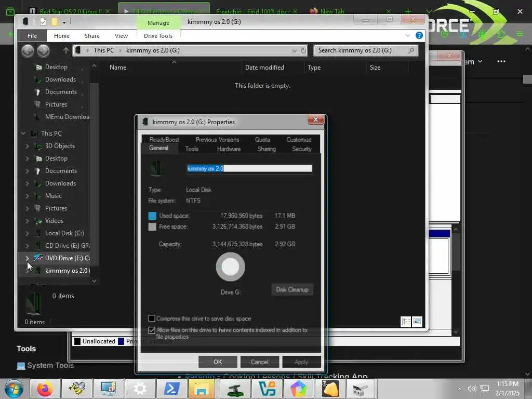
Task: Close the Properties dialog with X
Action: tap(315, 119)
